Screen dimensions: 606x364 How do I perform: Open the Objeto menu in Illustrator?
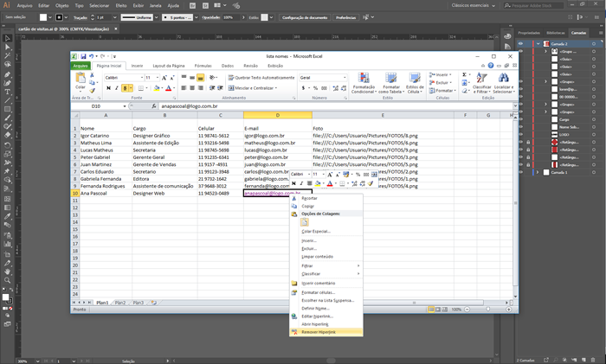[x=61, y=5]
